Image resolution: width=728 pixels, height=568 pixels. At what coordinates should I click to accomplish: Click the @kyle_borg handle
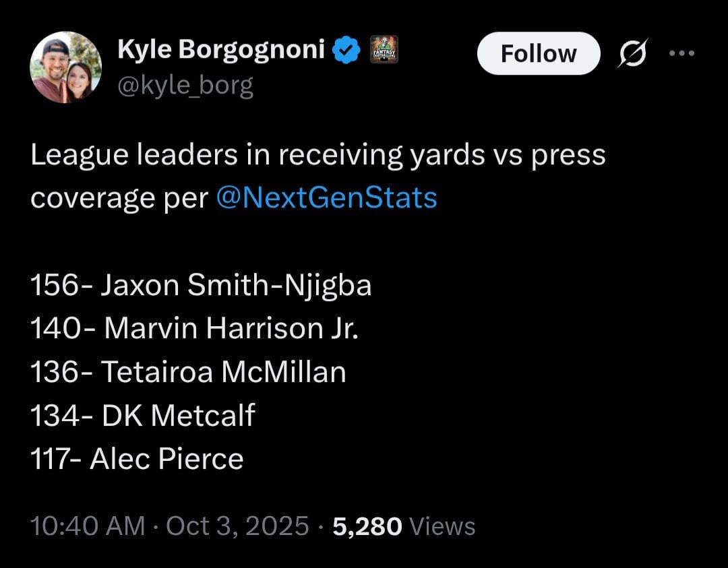[186, 85]
